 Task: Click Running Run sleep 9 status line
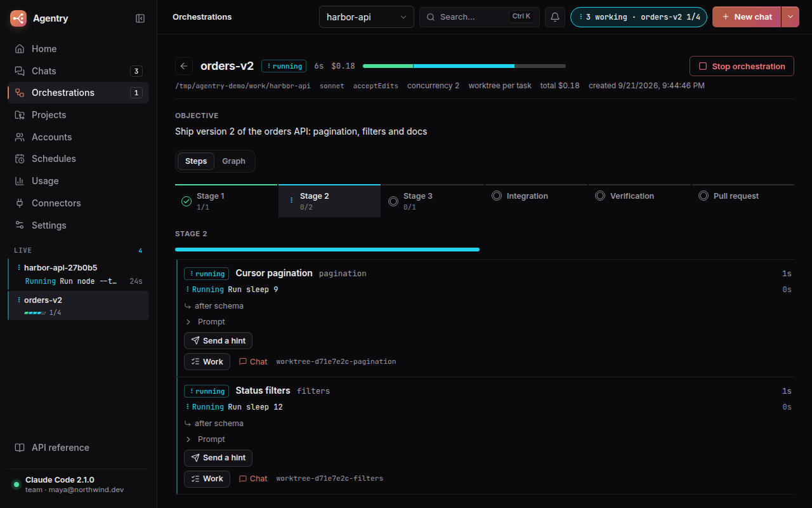tap(232, 290)
